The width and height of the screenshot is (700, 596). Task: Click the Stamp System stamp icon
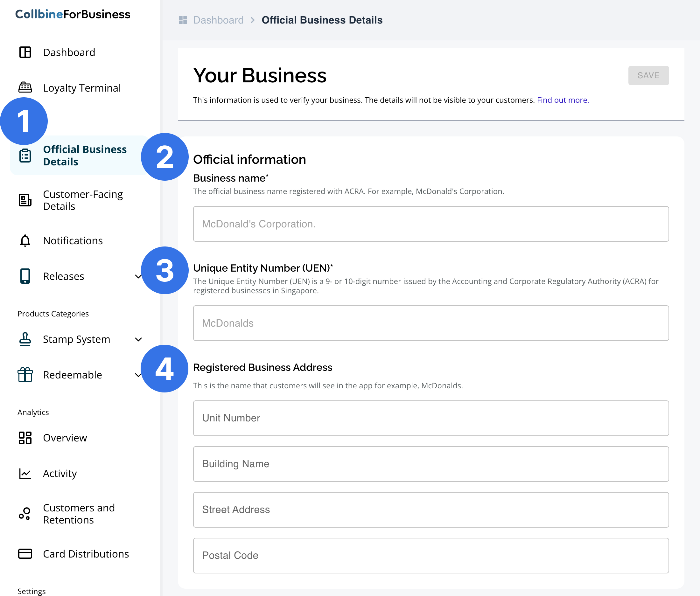(25, 339)
